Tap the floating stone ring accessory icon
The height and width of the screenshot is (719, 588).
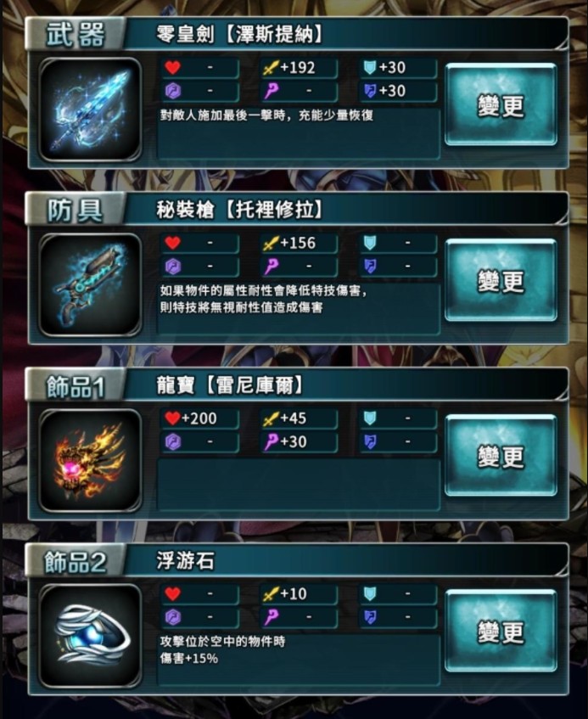pos(90,636)
